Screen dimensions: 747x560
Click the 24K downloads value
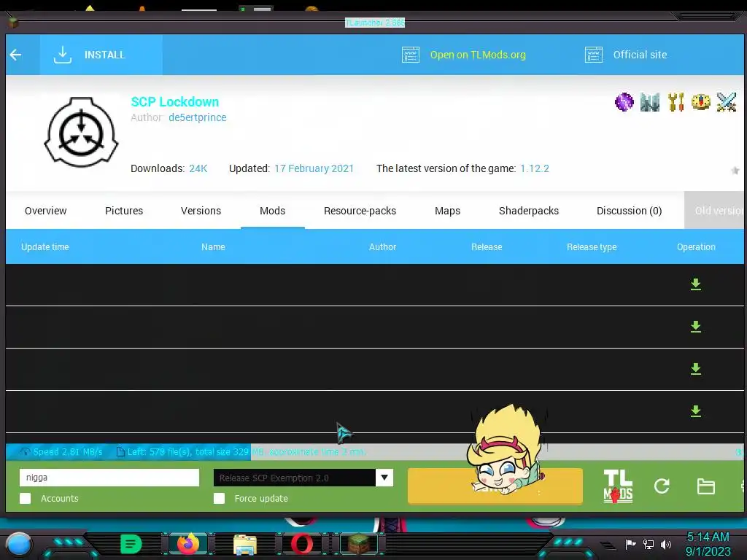198,168
